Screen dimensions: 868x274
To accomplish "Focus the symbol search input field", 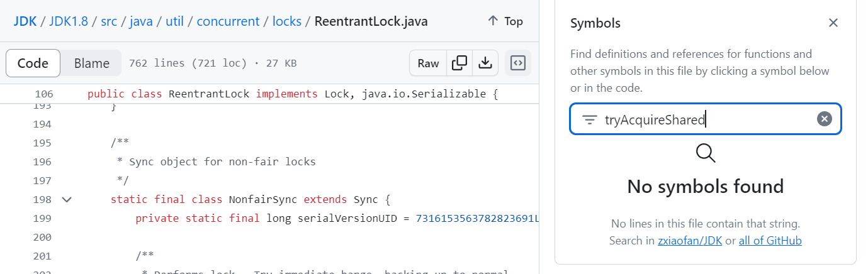I will click(705, 119).
